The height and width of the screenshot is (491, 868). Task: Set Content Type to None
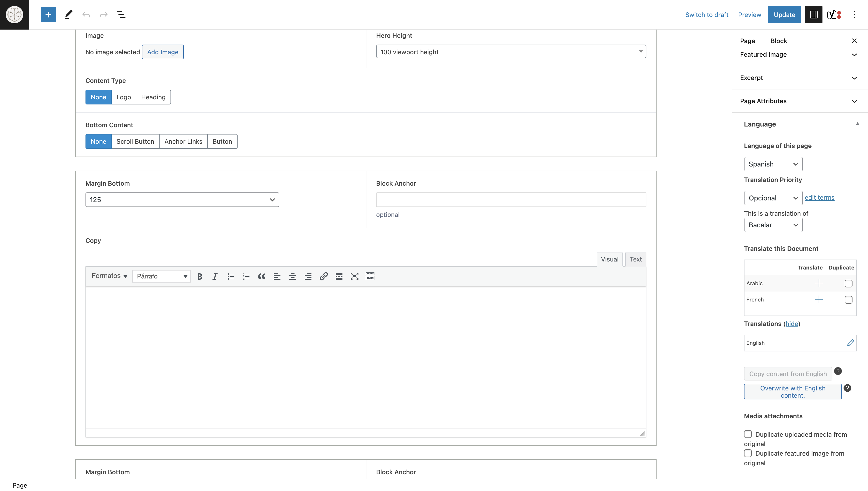point(98,97)
